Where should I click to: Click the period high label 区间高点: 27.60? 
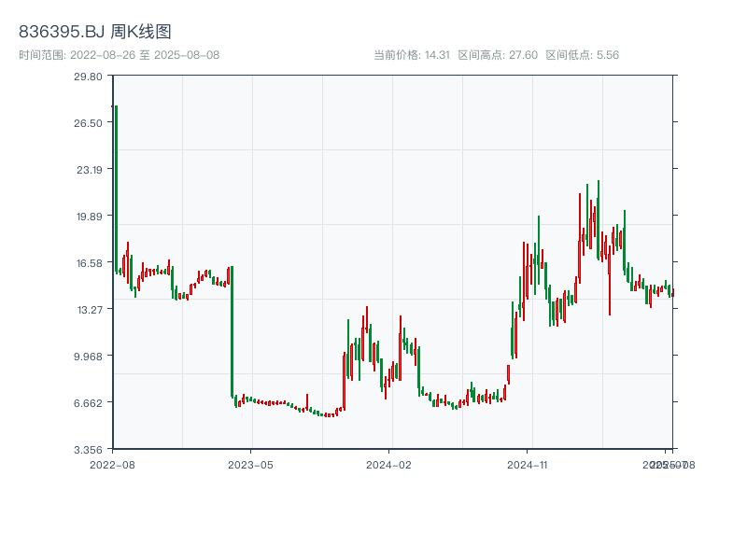[498, 55]
